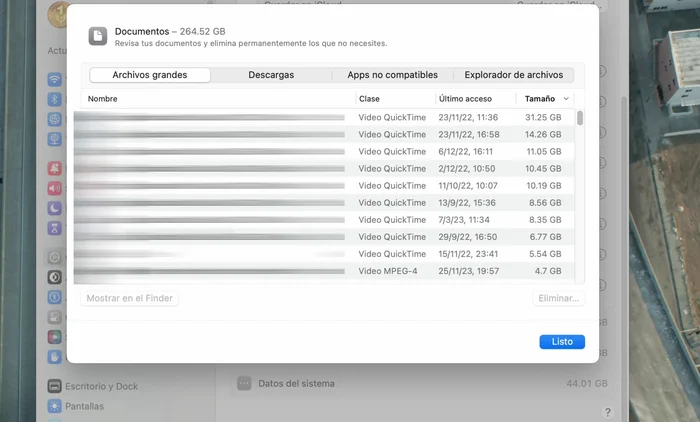Screen dimensions: 700x422
Task: Sort by the Nombre column header
Action: tap(102, 99)
